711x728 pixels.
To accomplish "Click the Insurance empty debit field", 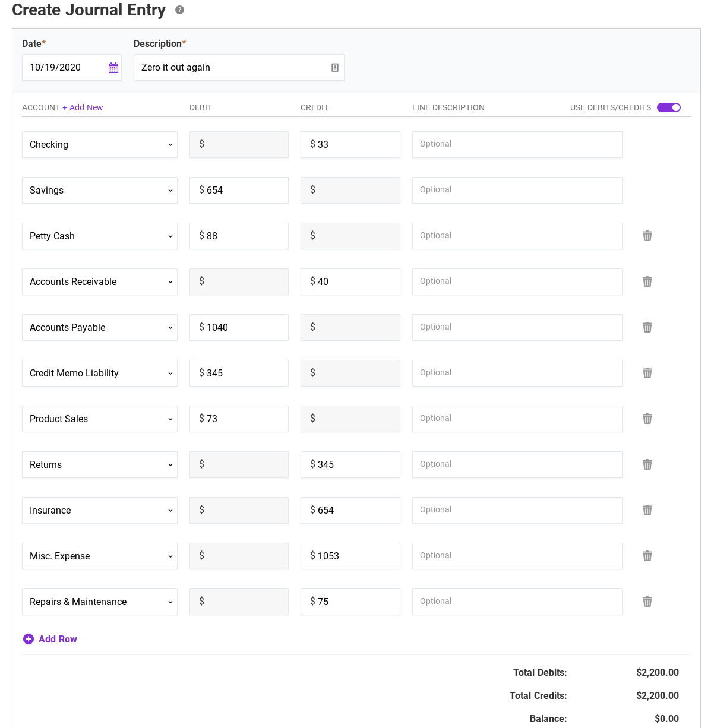I will (239, 511).
